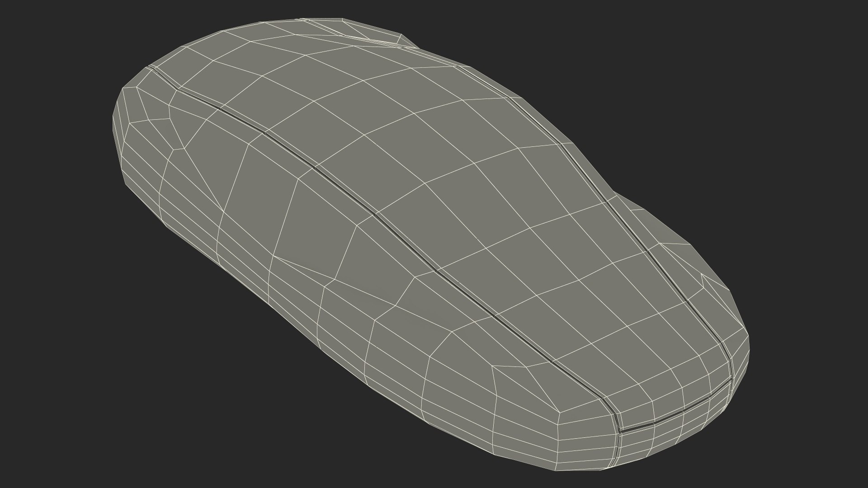This screenshot has height=488, width=868.
Task: Click the left seam start near the rear corner
Action: point(153,69)
